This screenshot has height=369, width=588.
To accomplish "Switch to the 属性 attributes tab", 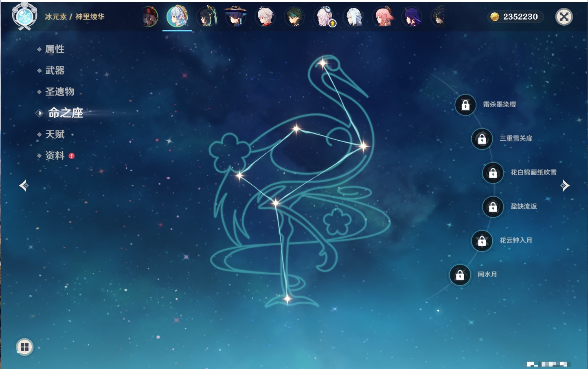I will [55, 49].
